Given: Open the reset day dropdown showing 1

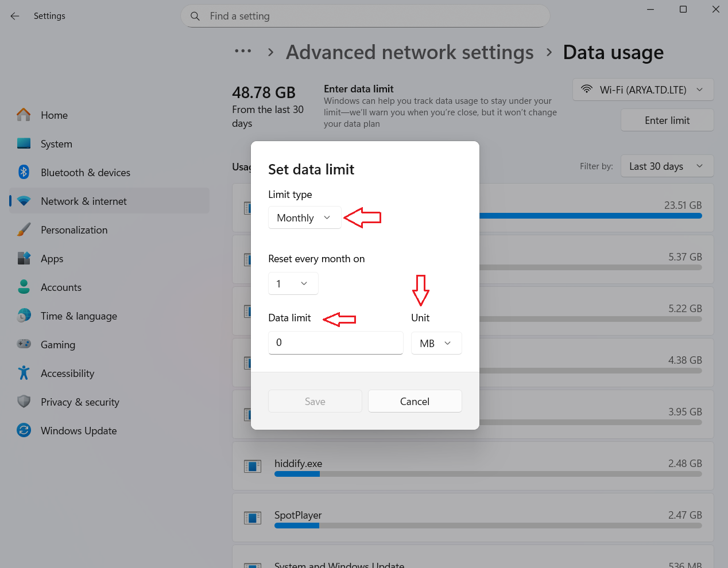Looking at the screenshot, I should (293, 283).
